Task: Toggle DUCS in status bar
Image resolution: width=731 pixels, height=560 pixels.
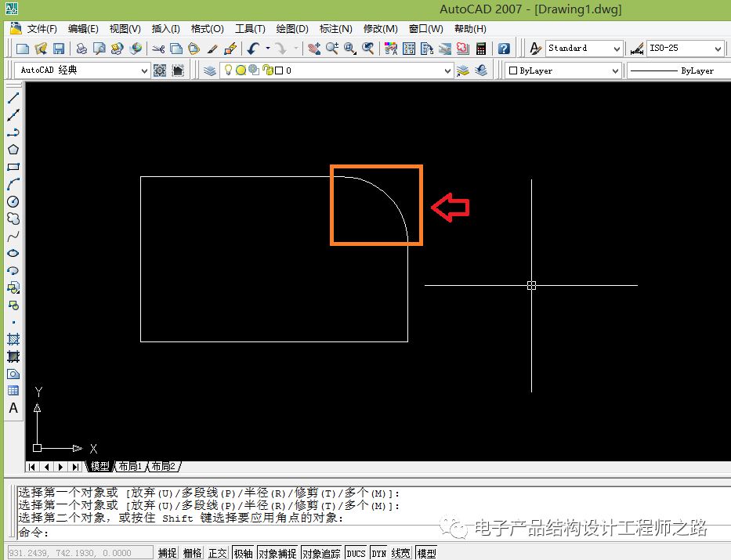Action: [x=356, y=553]
